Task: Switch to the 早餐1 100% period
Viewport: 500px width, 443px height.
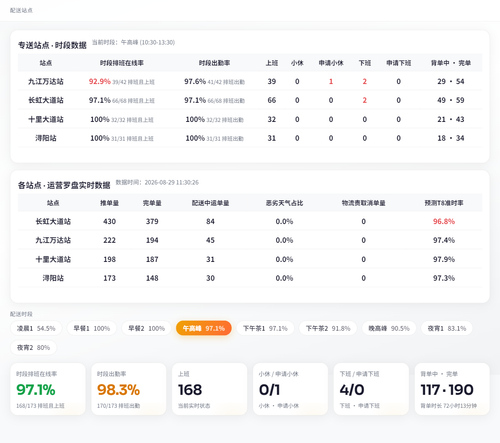Action: click(x=92, y=328)
